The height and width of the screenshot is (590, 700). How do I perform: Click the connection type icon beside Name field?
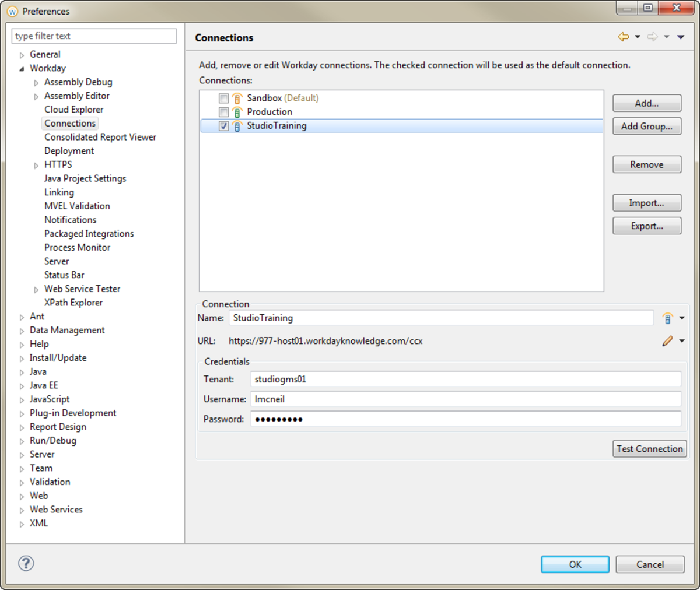click(668, 318)
